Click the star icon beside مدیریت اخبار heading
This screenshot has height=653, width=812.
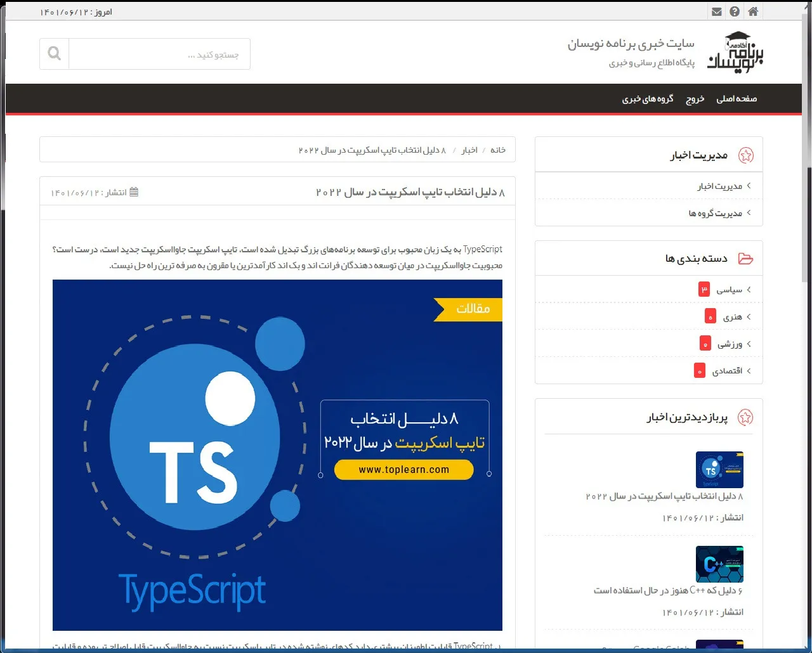coord(746,155)
